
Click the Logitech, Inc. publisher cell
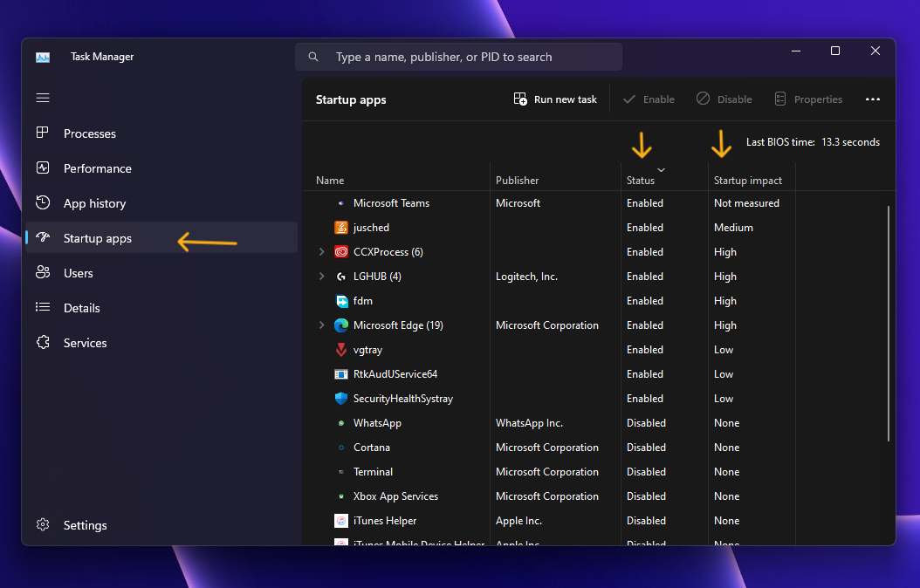(x=526, y=277)
